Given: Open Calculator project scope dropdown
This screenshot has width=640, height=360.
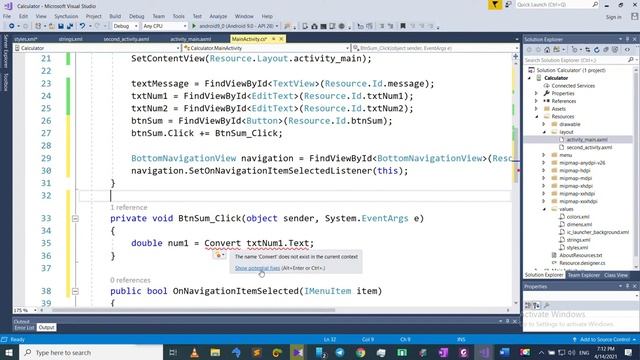Looking at the screenshot, I should pos(97,48).
